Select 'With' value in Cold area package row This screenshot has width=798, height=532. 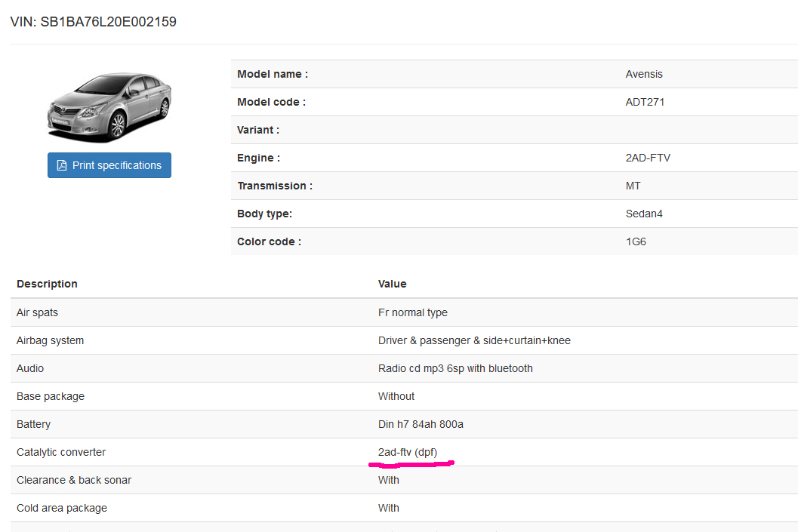tap(388, 509)
